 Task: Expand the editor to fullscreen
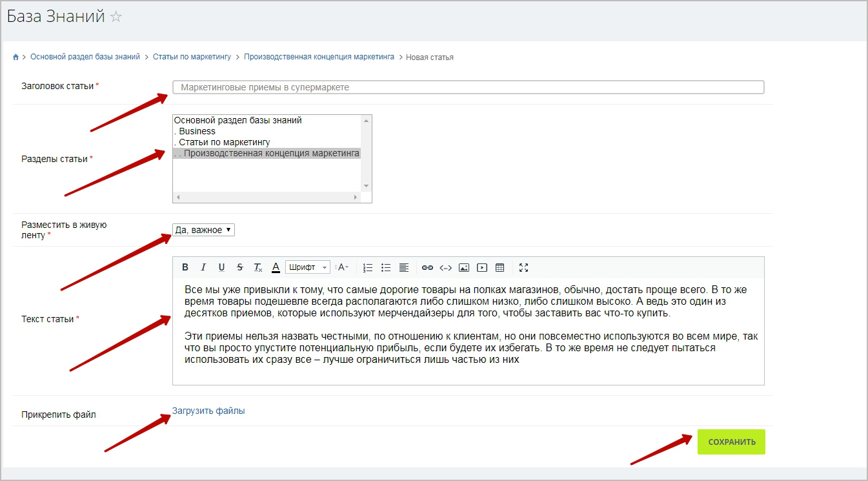click(523, 267)
